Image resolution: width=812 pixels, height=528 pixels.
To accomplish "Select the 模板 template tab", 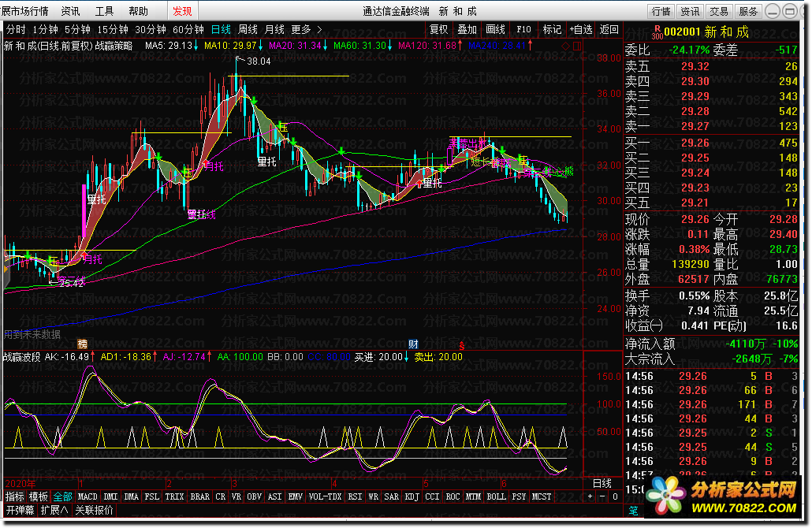I will [39, 496].
